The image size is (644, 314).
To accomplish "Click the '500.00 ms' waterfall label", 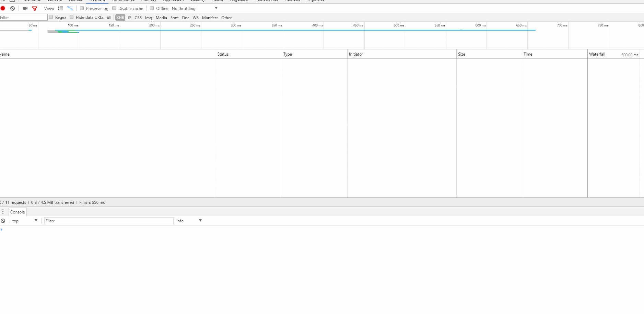I will (x=630, y=55).
